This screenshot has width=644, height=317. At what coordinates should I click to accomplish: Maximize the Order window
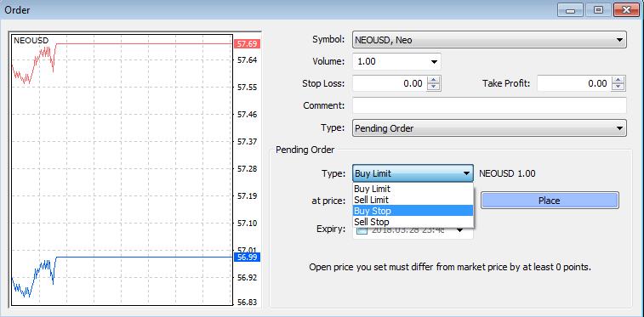click(x=598, y=10)
